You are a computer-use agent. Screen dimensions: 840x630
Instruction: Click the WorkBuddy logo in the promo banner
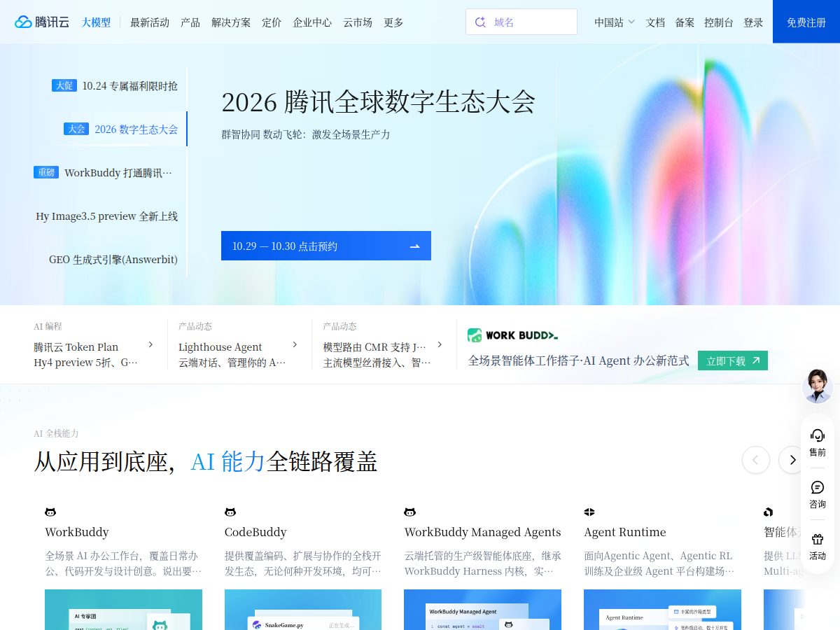tap(512, 335)
